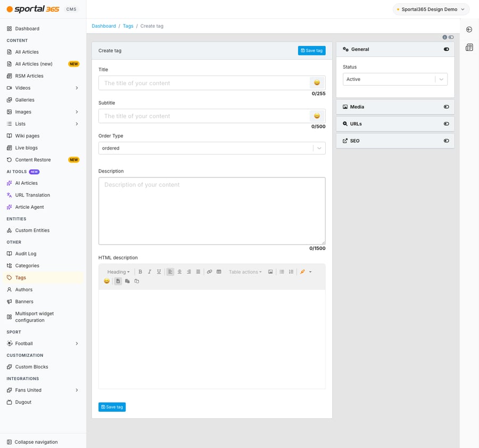Open the Heading style dropdown
479x448 pixels.
click(x=118, y=272)
